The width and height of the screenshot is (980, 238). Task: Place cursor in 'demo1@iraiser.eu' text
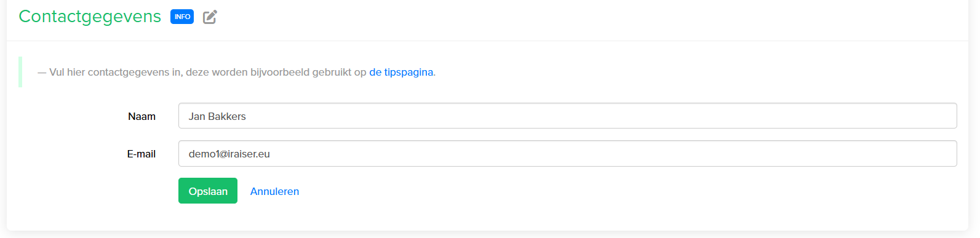click(229, 154)
